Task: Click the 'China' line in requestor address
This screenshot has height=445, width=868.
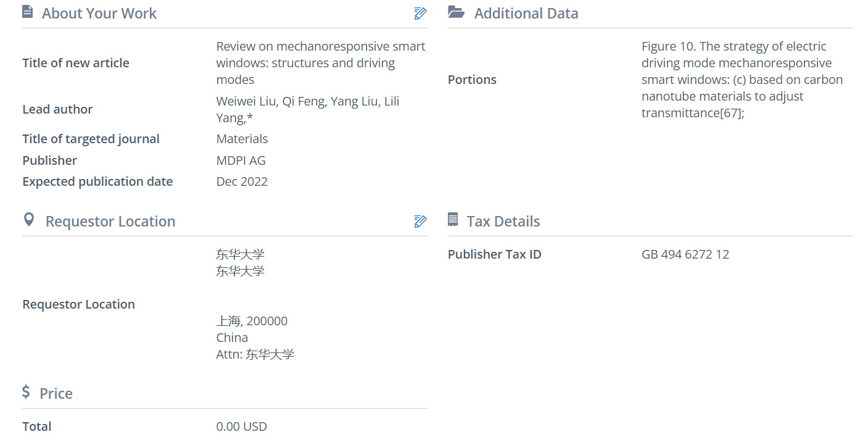Action: click(232, 338)
